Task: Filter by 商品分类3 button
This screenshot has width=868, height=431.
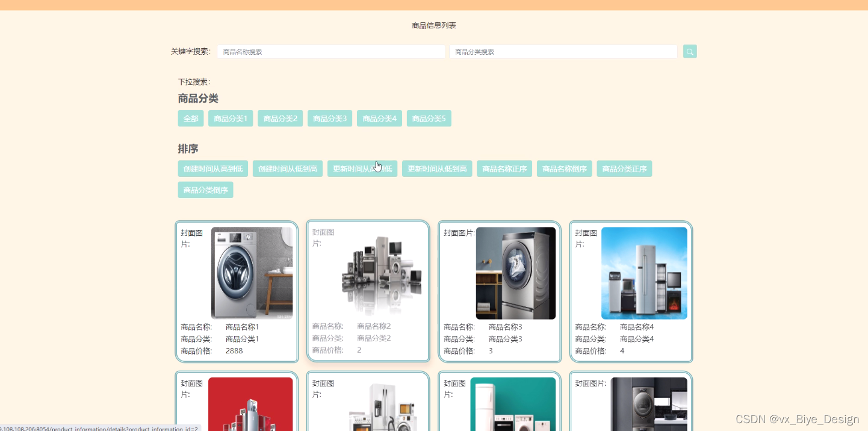Action: coord(330,119)
